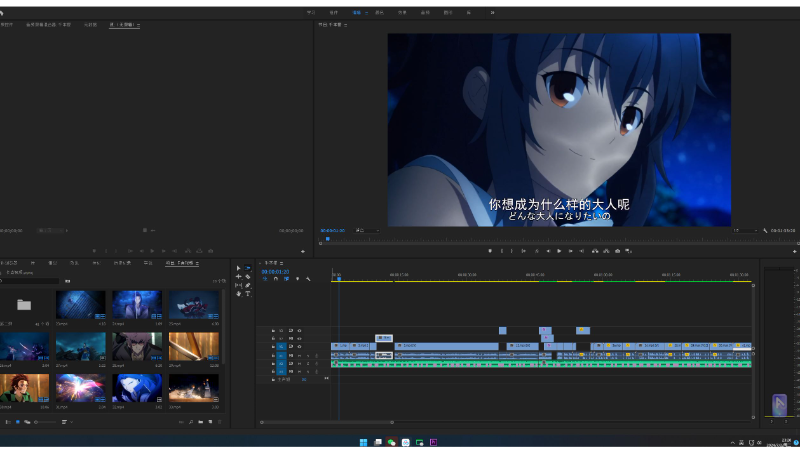
Task: Select the Slip tool
Action: (238, 285)
